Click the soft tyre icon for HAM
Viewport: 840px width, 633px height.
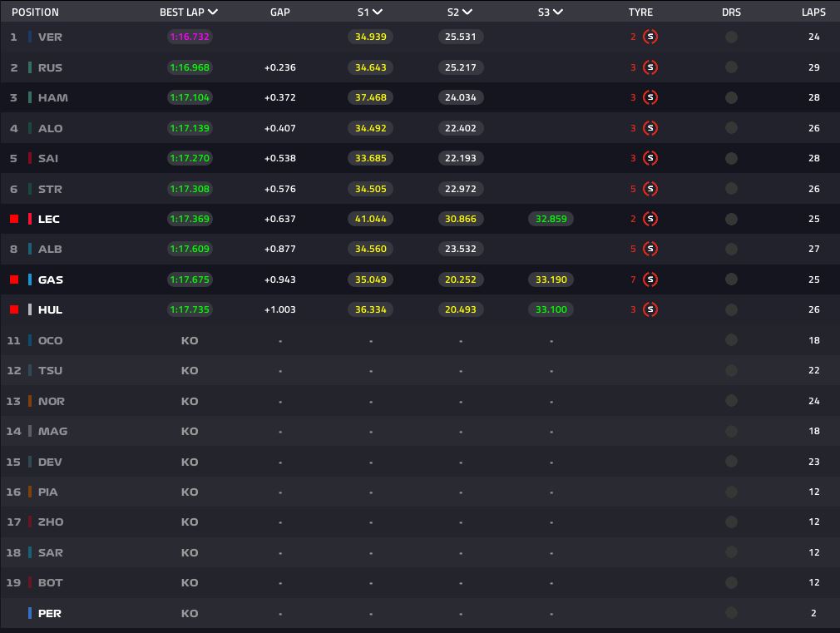pyautogui.click(x=650, y=97)
